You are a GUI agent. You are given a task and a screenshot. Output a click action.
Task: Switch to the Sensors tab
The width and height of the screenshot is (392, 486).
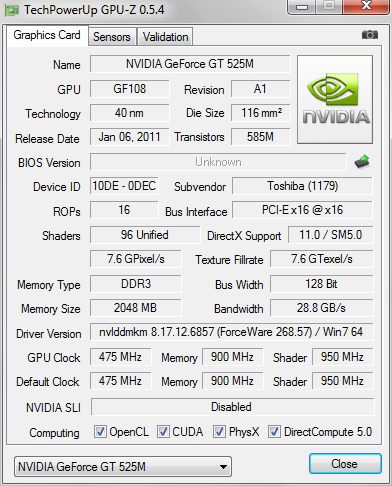pos(112,37)
